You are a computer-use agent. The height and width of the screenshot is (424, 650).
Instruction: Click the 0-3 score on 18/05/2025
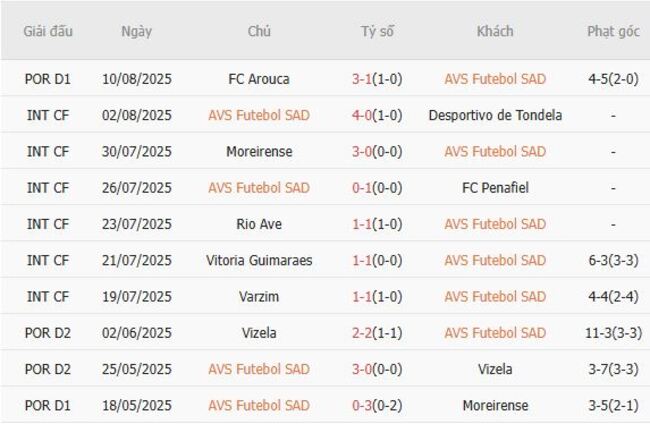pos(365,405)
